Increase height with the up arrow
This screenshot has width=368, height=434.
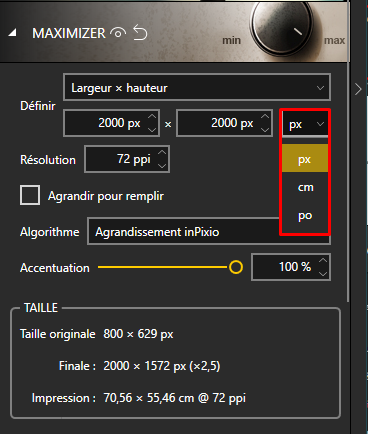point(265,117)
